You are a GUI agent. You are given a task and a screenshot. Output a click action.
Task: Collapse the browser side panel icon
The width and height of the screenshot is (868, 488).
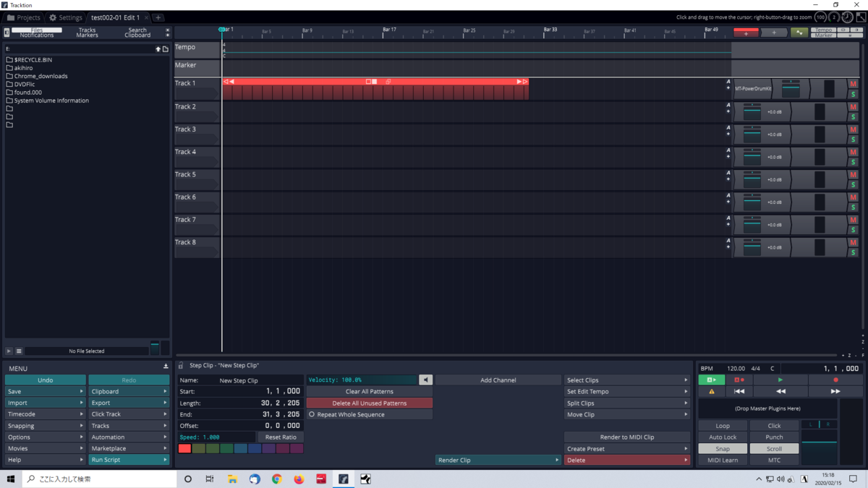[7, 33]
